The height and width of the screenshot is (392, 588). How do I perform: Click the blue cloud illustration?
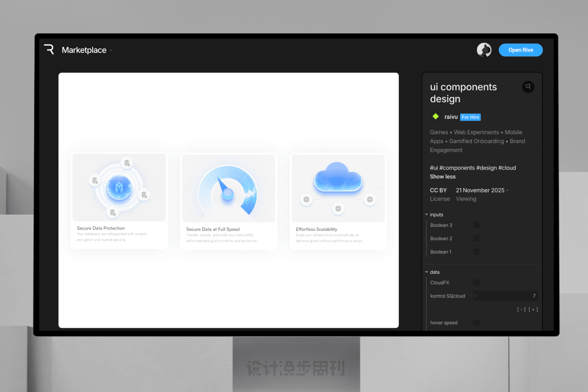click(x=338, y=177)
